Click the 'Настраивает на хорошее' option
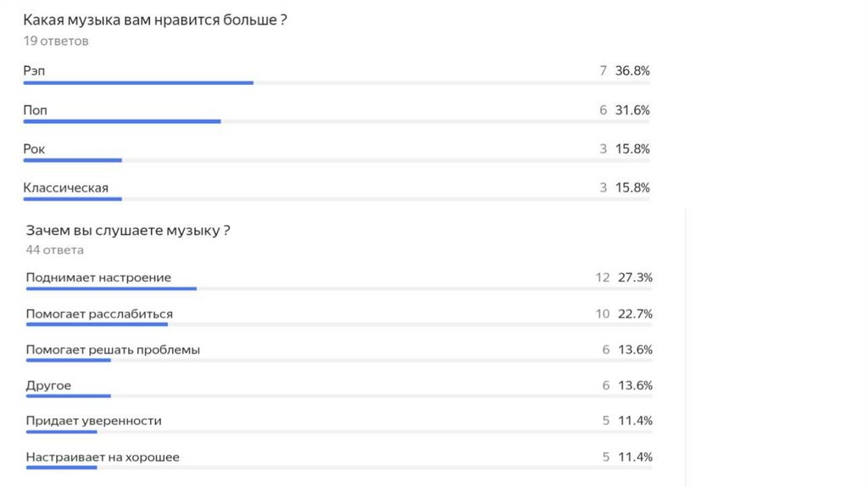Image resolution: width=868 pixels, height=487 pixels. point(103,457)
